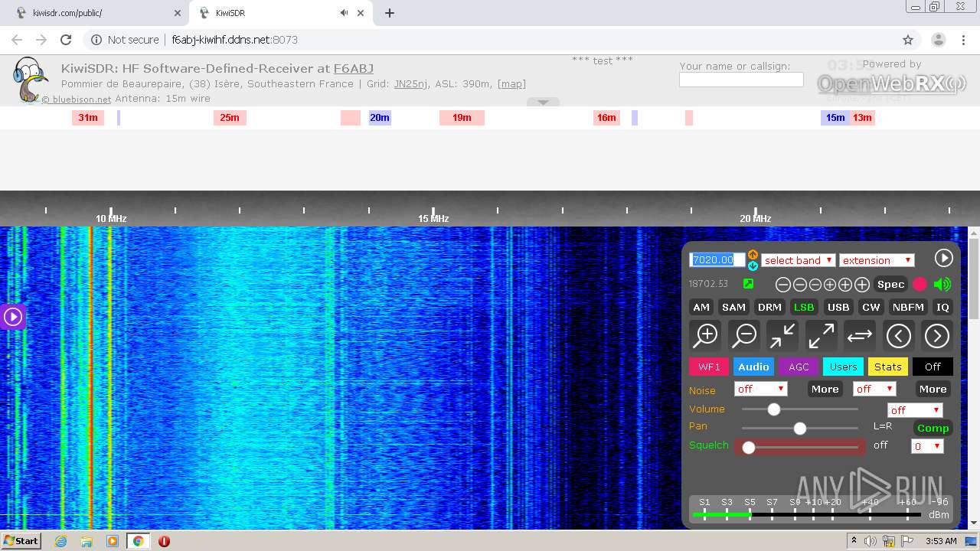Page waterfall right with circled chevron
Image resolution: width=980 pixels, height=551 pixels.
936,335
